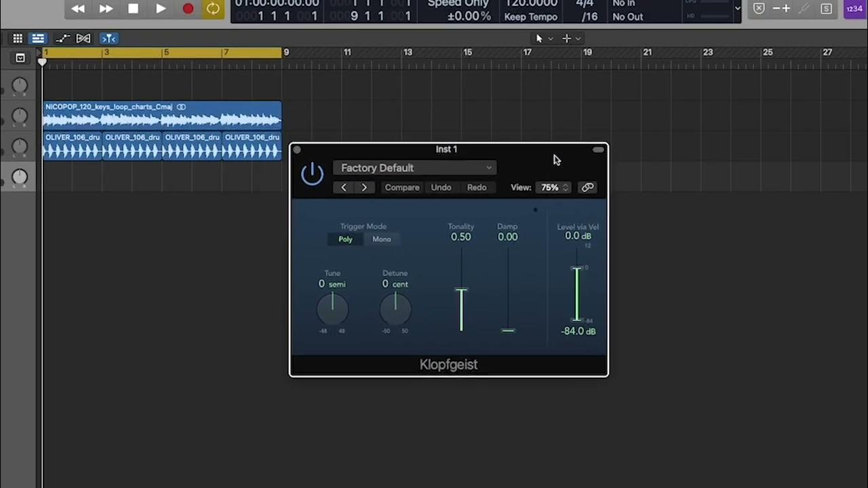Go to next preset with right arrow

pos(364,188)
